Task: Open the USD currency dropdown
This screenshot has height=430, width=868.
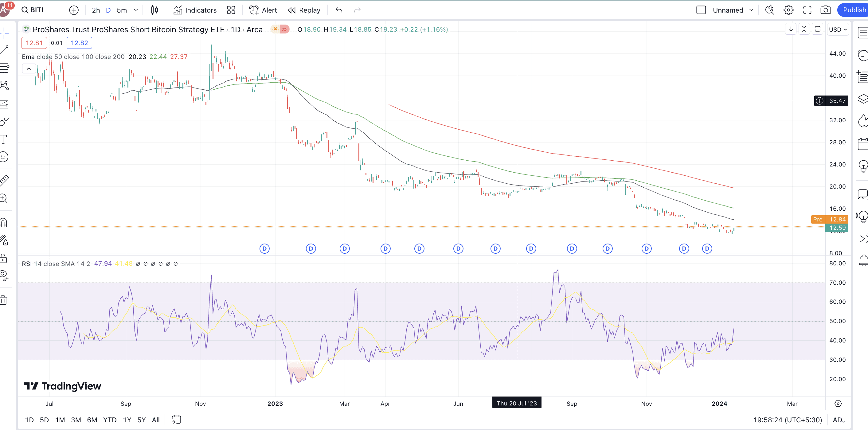Action: click(x=838, y=30)
